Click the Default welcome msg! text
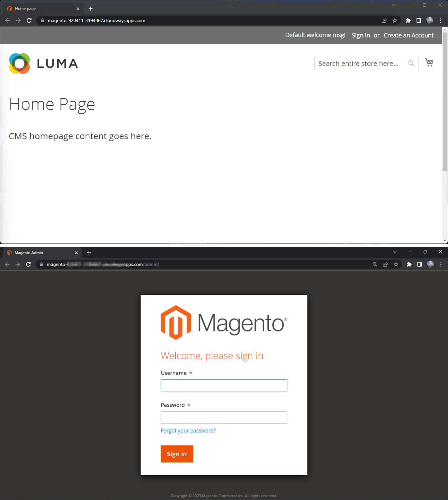 pyautogui.click(x=315, y=35)
